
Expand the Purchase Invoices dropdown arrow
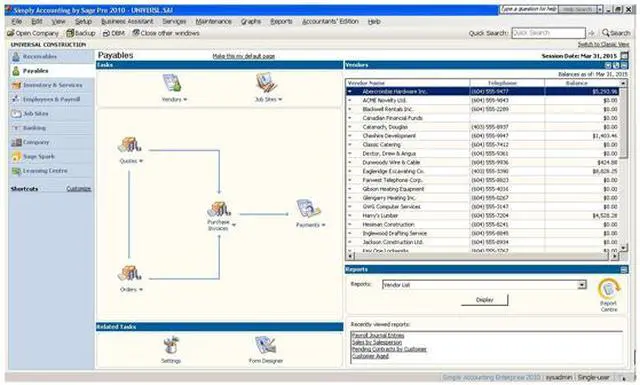tap(234, 225)
